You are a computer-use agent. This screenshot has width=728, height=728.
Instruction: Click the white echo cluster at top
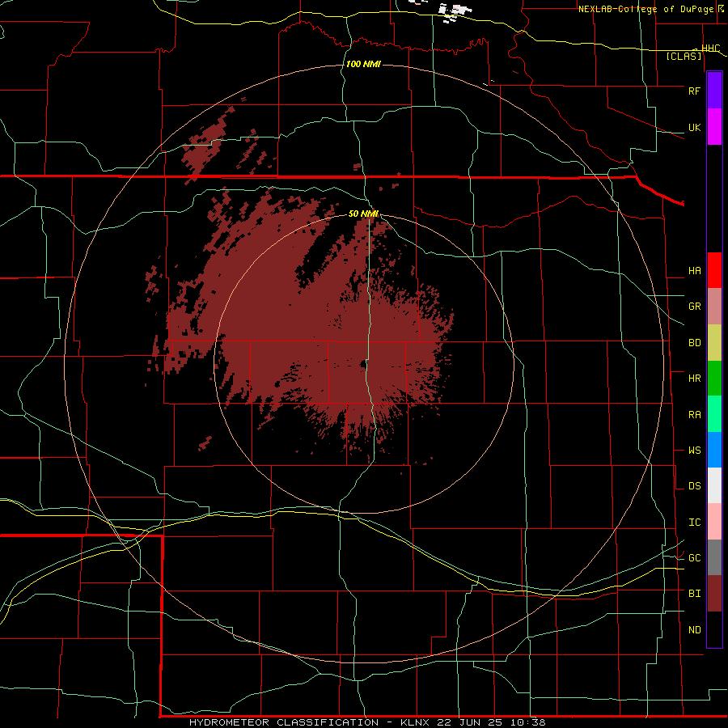[x=453, y=11]
